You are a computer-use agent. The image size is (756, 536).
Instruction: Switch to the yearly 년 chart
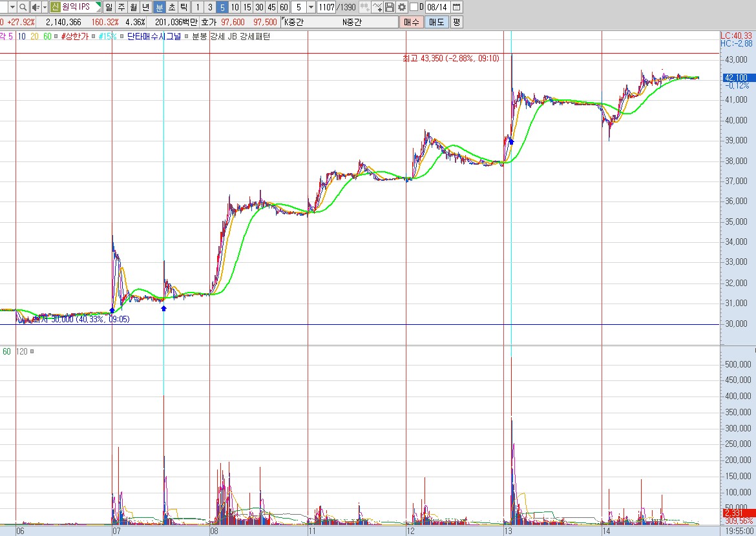pyautogui.click(x=146, y=7)
